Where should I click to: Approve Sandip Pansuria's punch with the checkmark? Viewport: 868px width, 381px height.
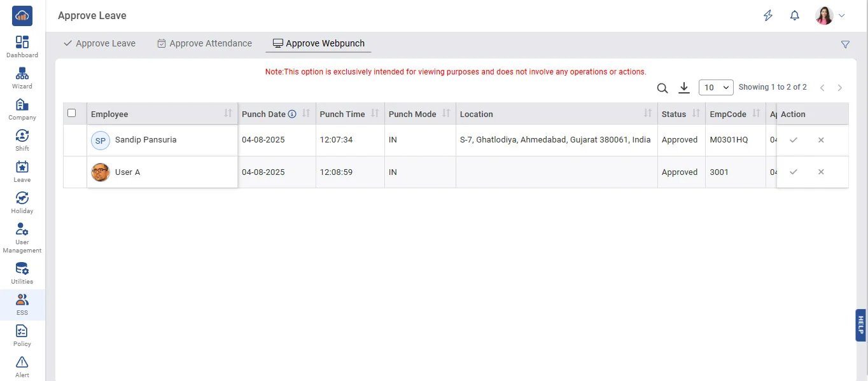point(794,140)
